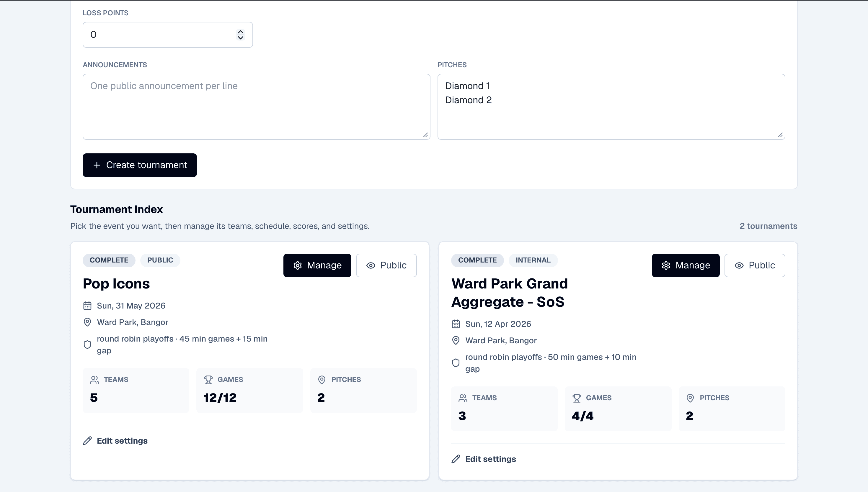This screenshot has height=492, width=868.
Task: Click the Sun, 12 Apr 2026 date text
Action: [x=498, y=324]
